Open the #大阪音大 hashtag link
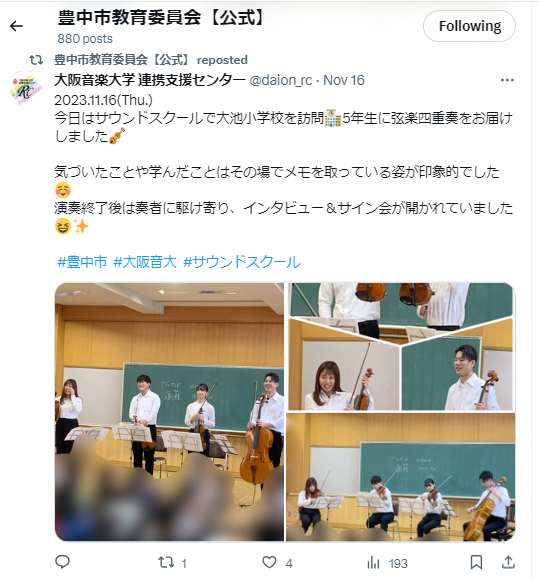This screenshot has height=579, width=539. 145,262
